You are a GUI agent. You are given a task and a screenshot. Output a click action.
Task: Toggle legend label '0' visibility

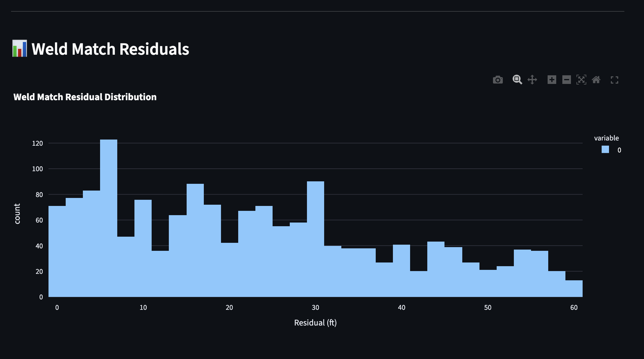coord(619,150)
